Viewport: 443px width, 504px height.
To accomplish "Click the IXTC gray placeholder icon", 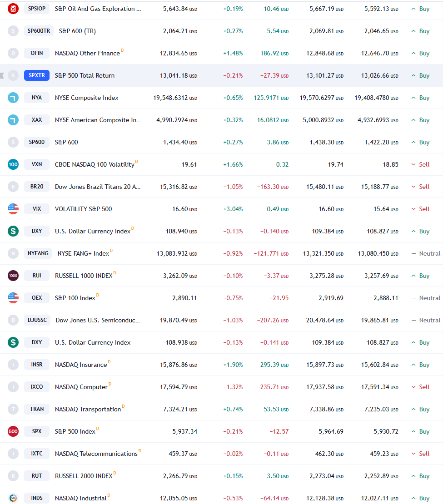I will pyautogui.click(x=13, y=454).
